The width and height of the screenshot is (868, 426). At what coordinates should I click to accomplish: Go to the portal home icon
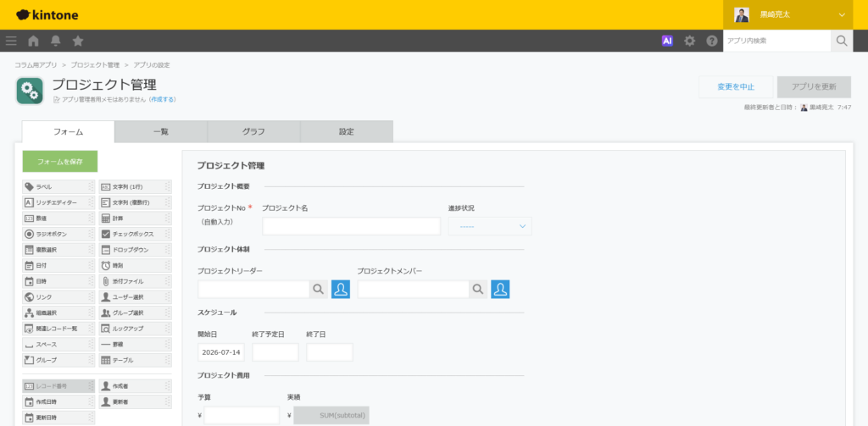click(33, 41)
